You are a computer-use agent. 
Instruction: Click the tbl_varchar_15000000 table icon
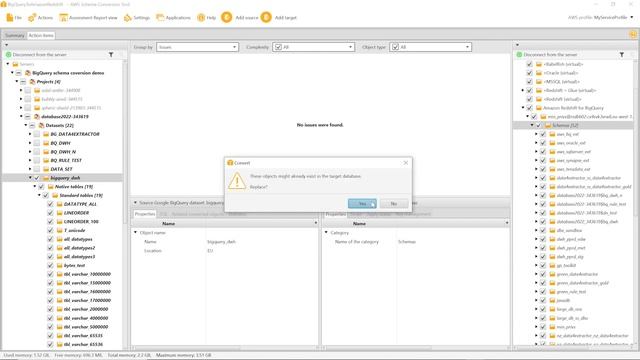click(60, 283)
